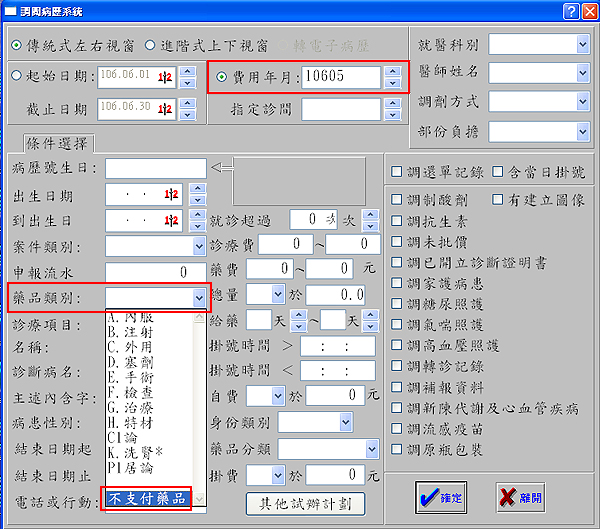Viewport: 600px width, 529px height.
Task: Choose 不支付藥品 in the drug category list
Action: (145, 498)
